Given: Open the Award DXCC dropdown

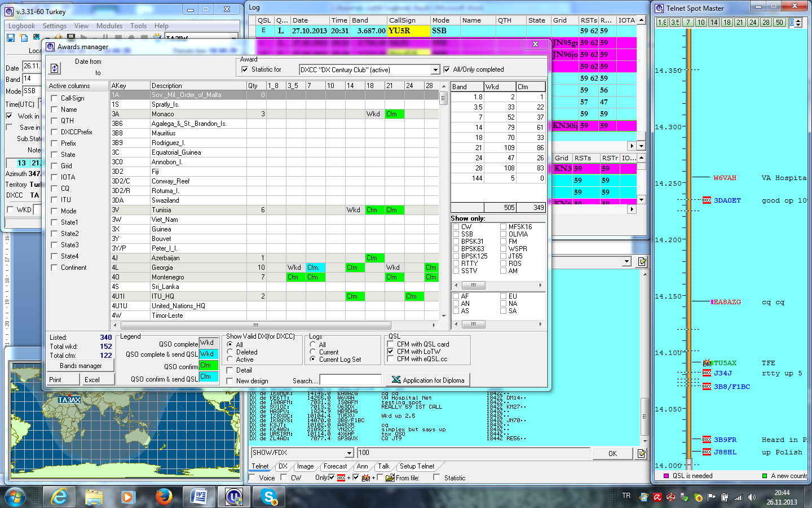Looking at the screenshot, I should pyautogui.click(x=435, y=70).
